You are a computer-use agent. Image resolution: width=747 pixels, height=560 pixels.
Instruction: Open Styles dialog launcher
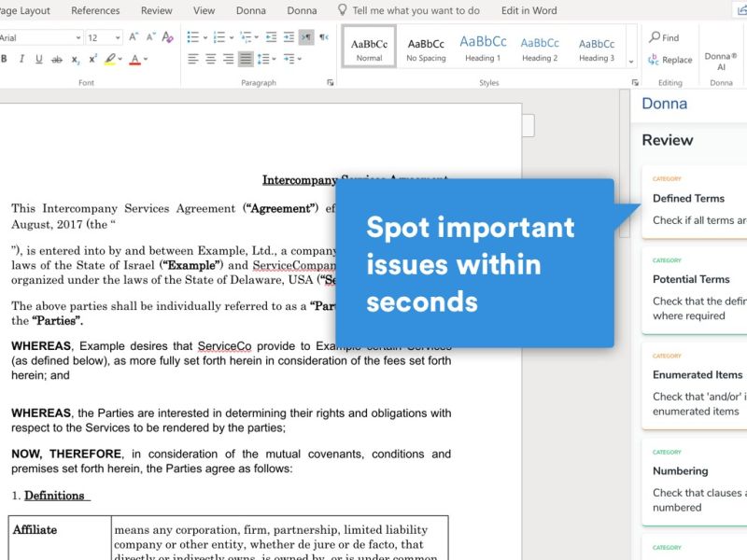click(x=635, y=83)
